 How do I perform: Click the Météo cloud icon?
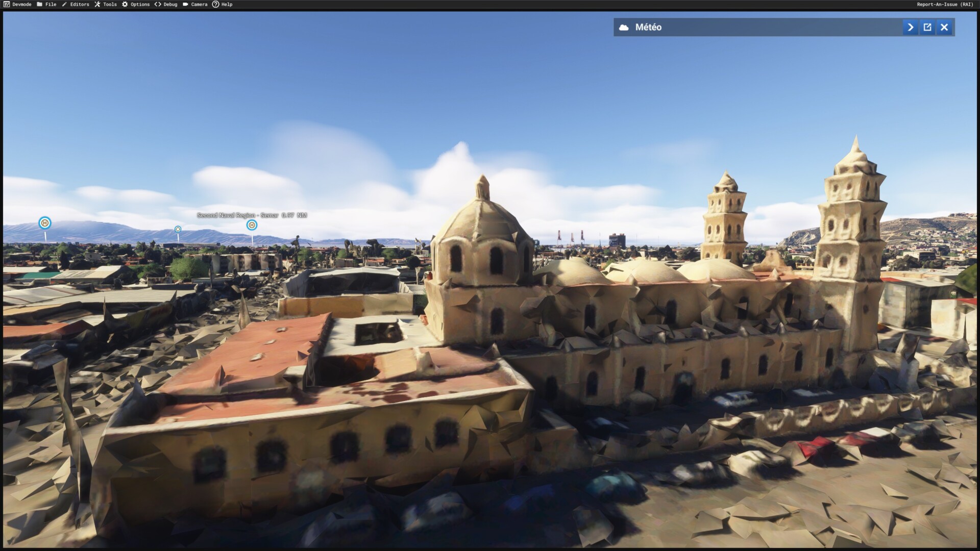[x=624, y=28]
